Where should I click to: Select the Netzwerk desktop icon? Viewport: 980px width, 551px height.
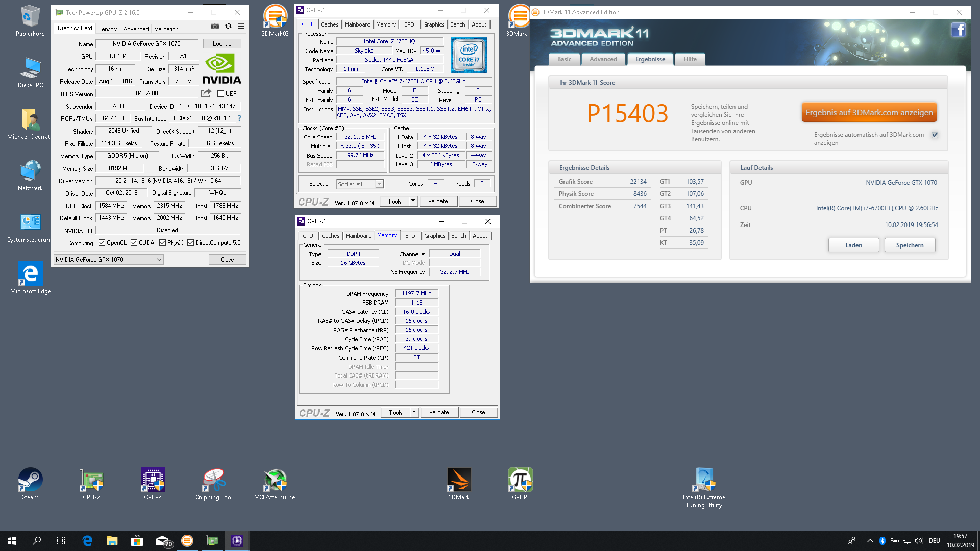(x=30, y=176)
